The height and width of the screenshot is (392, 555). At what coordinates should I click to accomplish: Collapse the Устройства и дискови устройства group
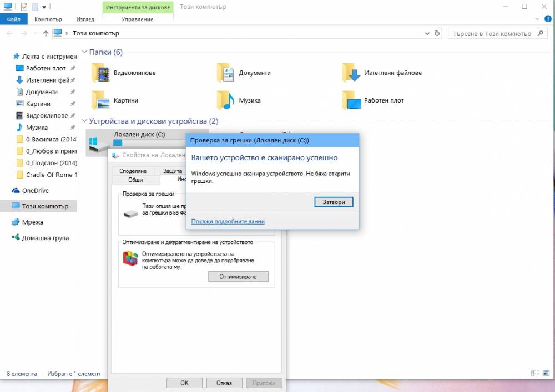point(84,121)
